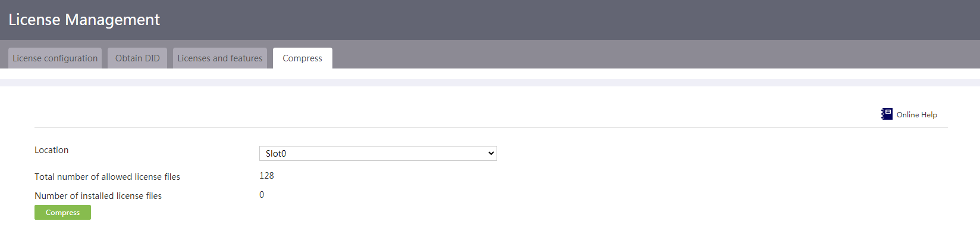Image resolution: width=980 pixels, height=243 pixels.
Task: Open the Online Help book icon
Action: pyautogui.click(x=887, y=114)
